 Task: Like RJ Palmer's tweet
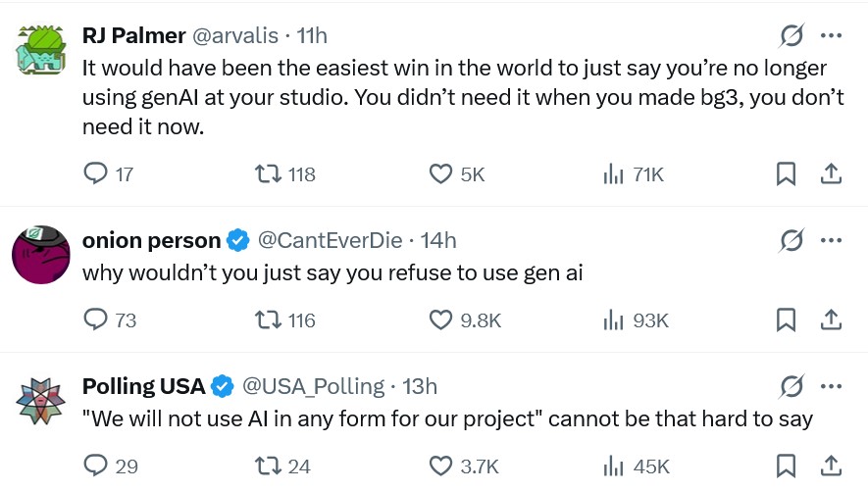point(440,174)
